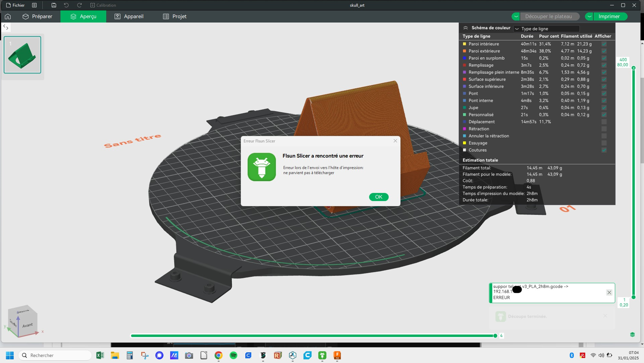Open the Type de ligne dropdown
Viewport: 644px width, 363px height.
coord(547,29)
